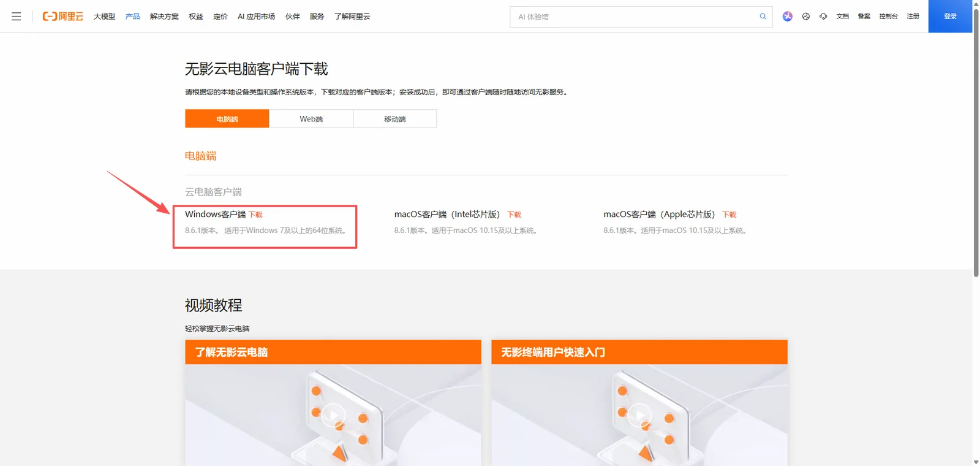Click the 无影云电脑客户端下载 heading
Viewport: 980px width, 466px height.
coord(257,69)
